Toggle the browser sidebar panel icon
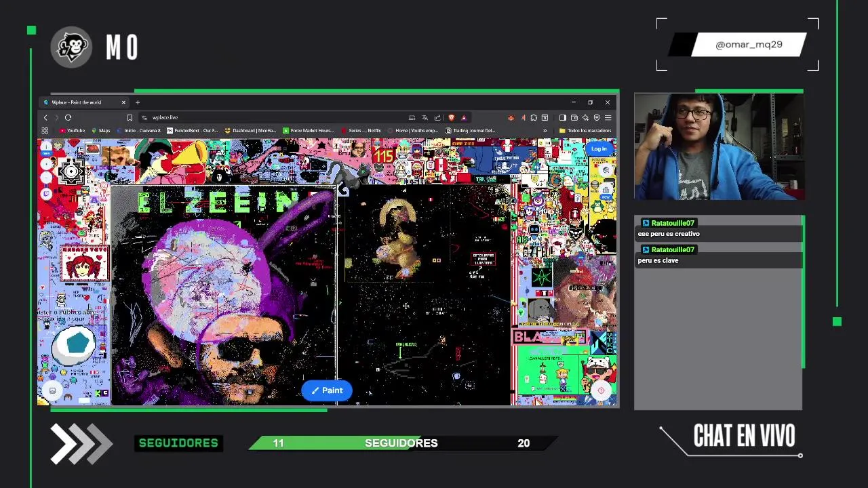This screenshot has width=868, height=488. [x=562, y=117]
